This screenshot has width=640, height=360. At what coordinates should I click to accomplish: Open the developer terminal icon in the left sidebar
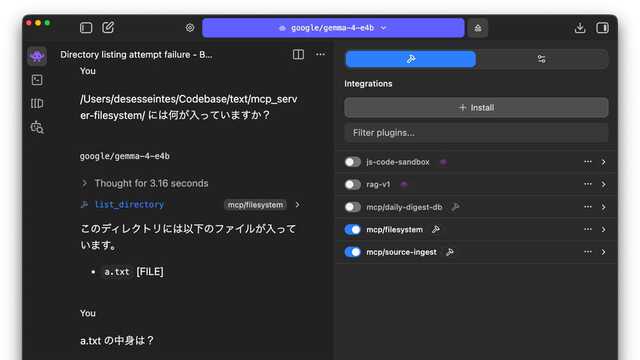pos(37,80)
